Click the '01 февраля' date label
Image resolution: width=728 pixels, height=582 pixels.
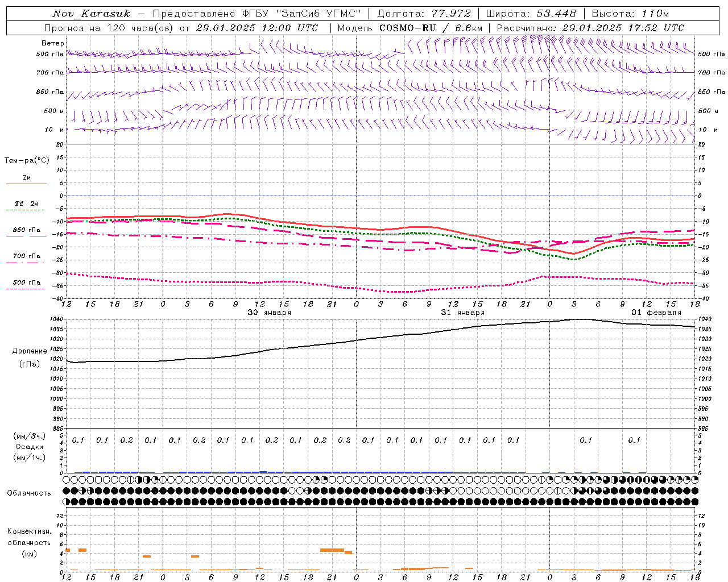pos(656,313)
